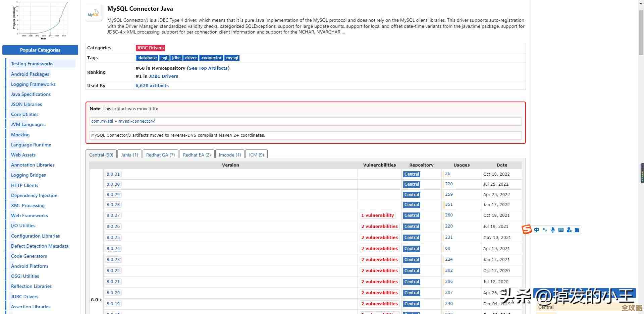Screen dimensions: 644x314
Task: Open custom phrases on the Sogou toolbar
Action: pyautogui.click(x=569, y=230)
